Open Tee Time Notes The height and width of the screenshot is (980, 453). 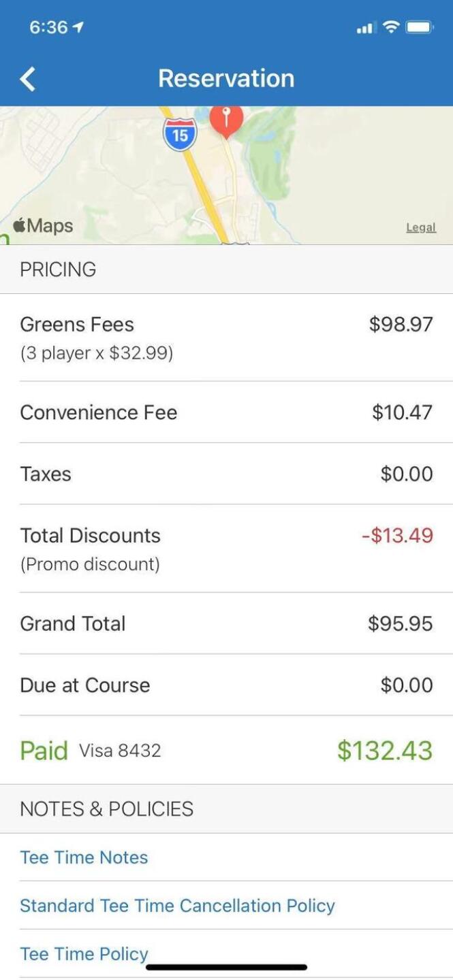point(84,857)
